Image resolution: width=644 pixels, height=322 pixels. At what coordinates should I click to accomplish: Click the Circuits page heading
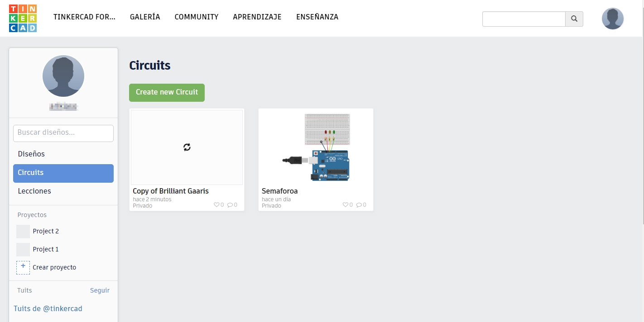click(150, 66)
